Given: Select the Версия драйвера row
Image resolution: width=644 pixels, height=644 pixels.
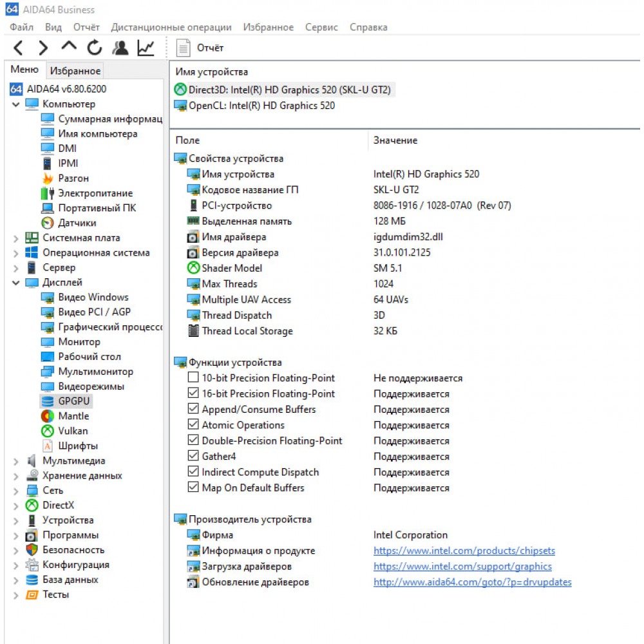Looking at the screenshot, I should (308, 252).
